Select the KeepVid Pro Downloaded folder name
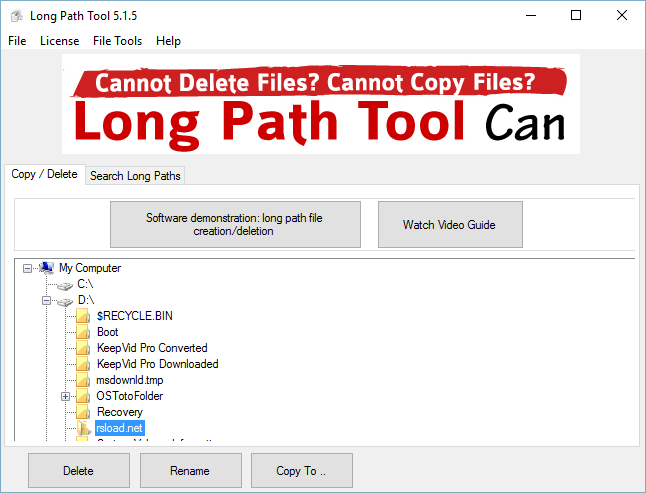Image resolution: width=646 pixels, height=493 pixels. click(157, 364)
